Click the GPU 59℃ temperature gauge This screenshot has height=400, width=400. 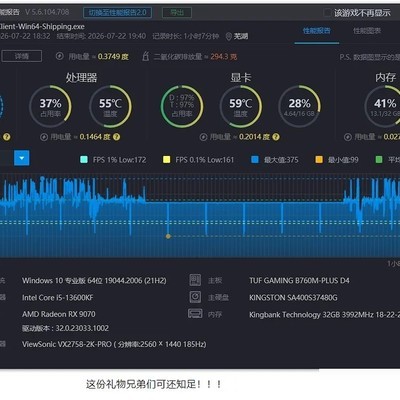click(x=241, y=107)
